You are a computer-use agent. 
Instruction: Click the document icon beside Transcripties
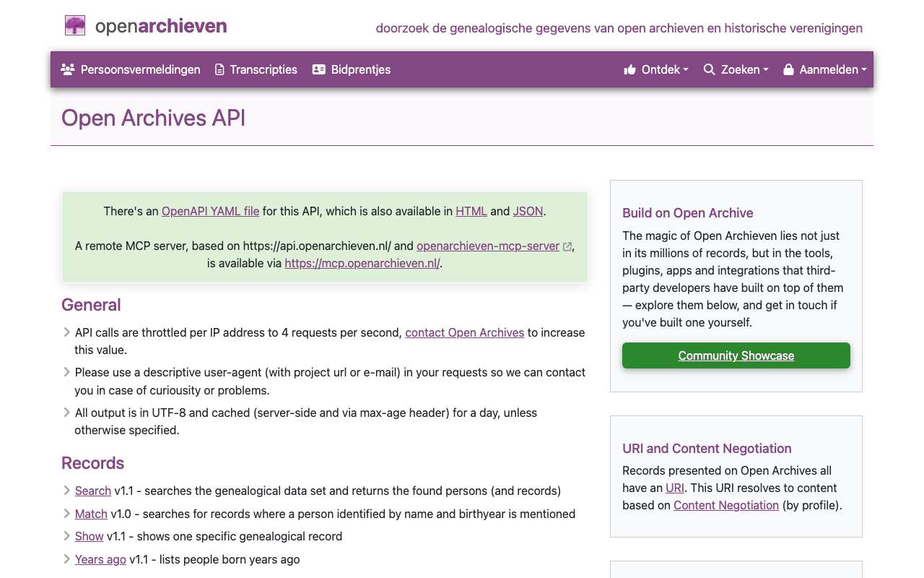219,69
